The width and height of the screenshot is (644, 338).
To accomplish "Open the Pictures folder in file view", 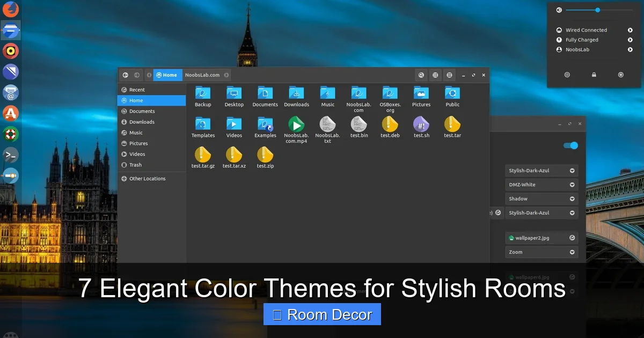I will [x=421, y=97].
